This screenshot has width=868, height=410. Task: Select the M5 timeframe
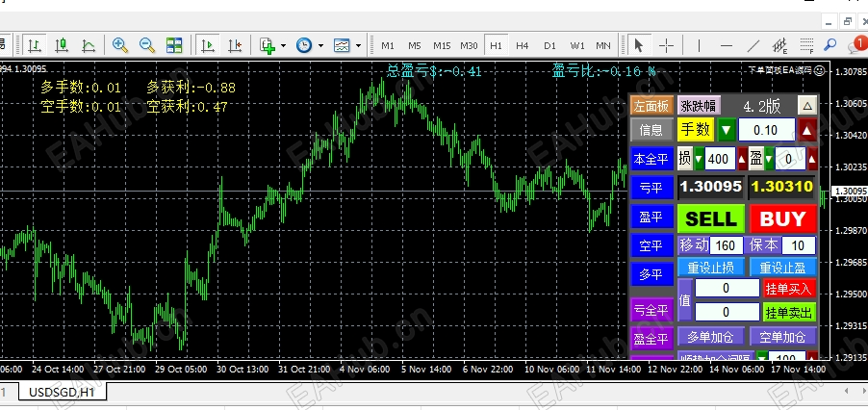pyautogui.click(x=415, y=45)
